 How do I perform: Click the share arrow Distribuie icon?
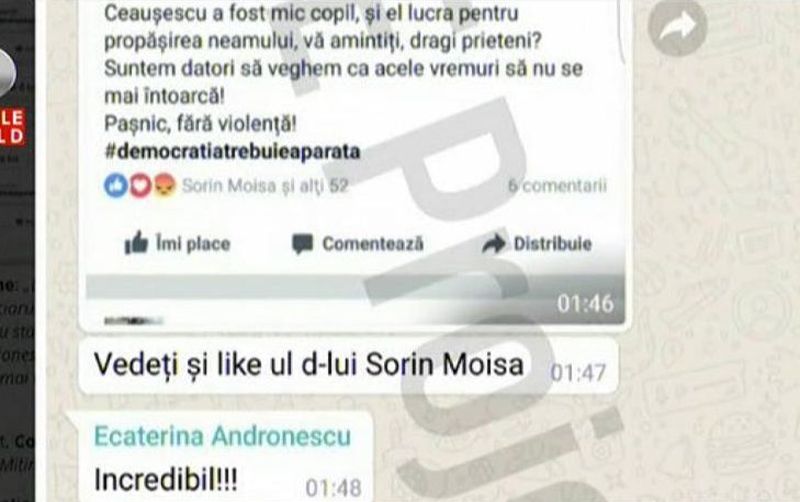click(x=494, y=243)
